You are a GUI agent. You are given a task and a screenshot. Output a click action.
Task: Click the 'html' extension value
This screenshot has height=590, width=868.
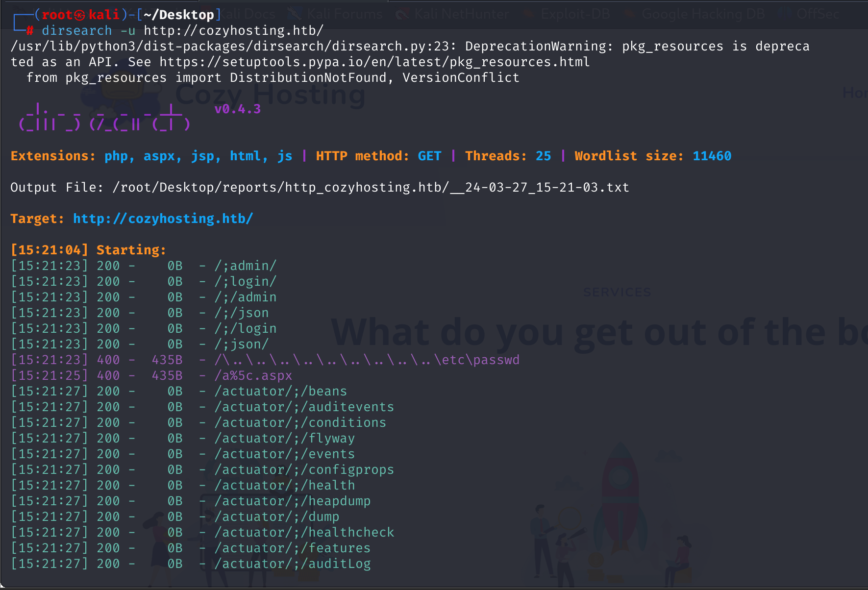tap(246, 156)
